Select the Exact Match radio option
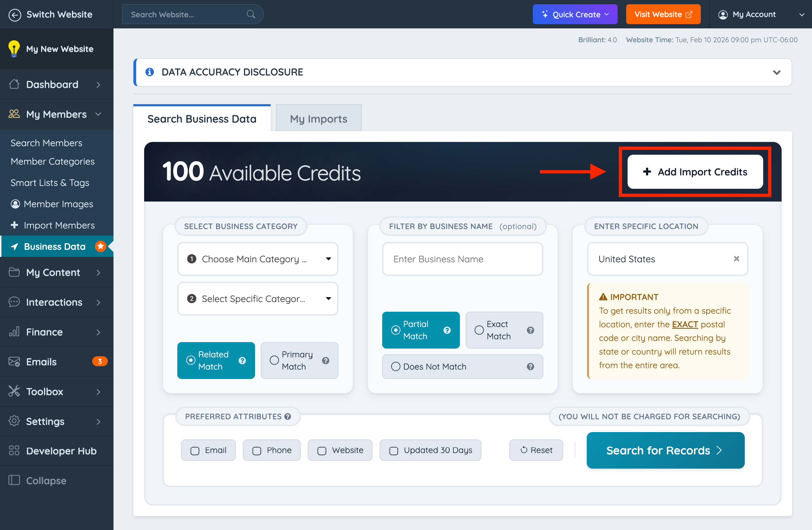Viewport: 812px width, 530px height. (x=479, y=330)
